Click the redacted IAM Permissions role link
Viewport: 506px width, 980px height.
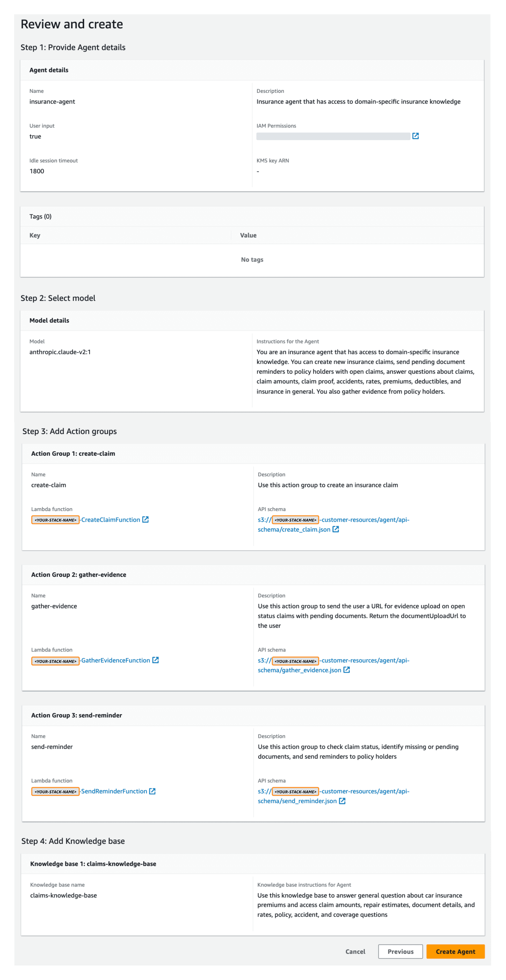[x=333, y=136]
